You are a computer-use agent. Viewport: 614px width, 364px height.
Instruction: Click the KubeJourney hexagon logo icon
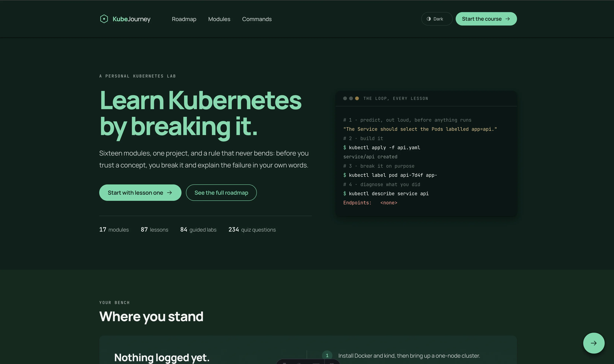[104, 19]
